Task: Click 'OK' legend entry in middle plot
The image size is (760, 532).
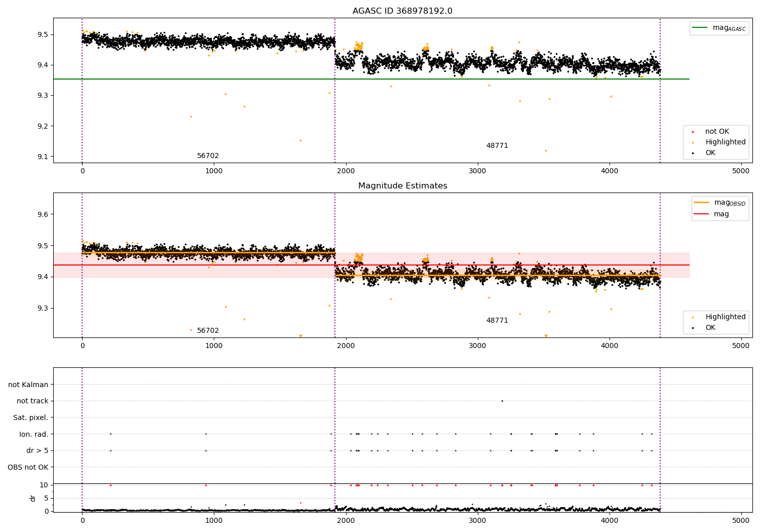Action: pos(704,328)
